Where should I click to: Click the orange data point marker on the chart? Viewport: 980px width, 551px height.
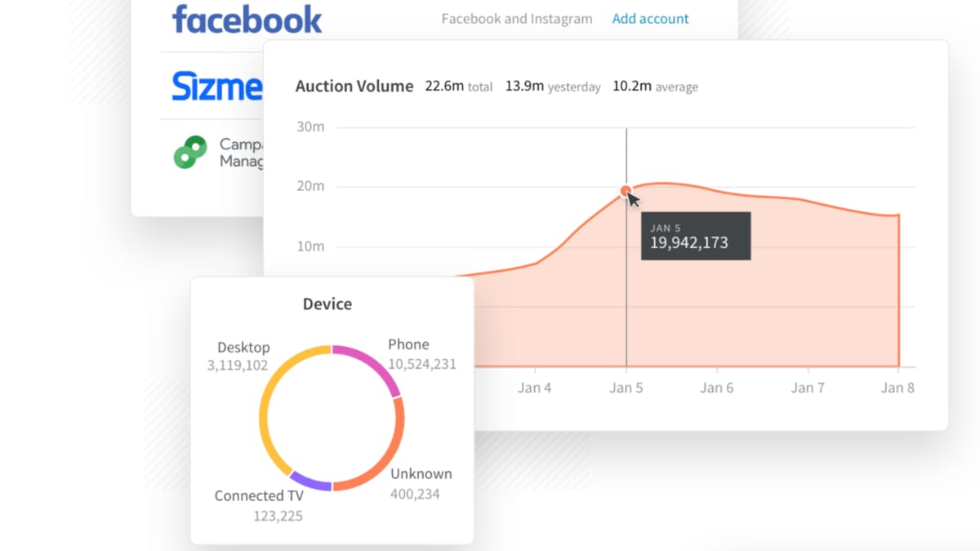click(x=626, y=192)
